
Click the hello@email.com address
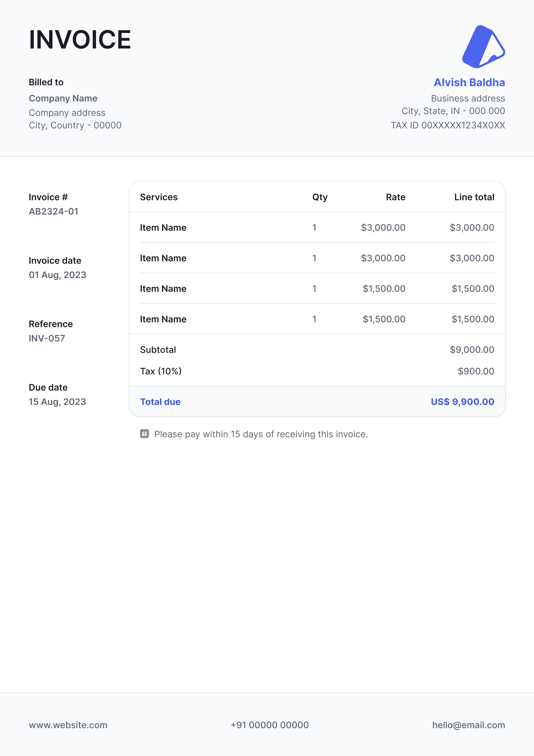coord(468,725)
